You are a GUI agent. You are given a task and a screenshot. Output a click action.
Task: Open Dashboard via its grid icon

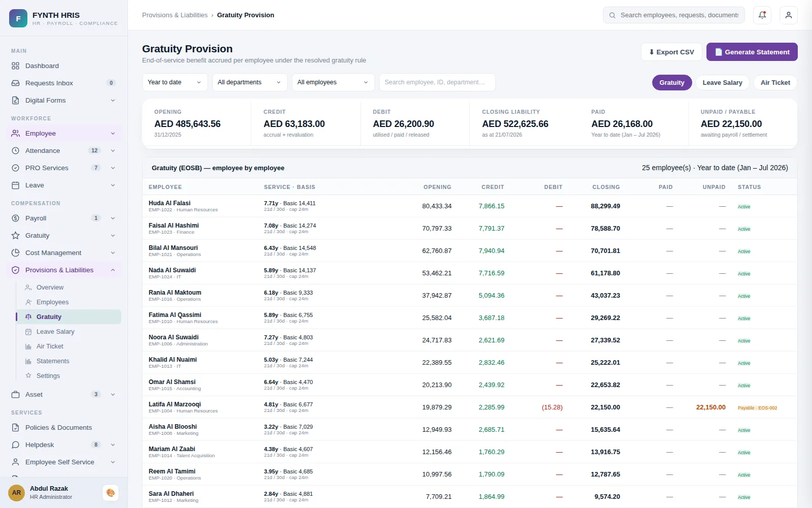(15, 66)
